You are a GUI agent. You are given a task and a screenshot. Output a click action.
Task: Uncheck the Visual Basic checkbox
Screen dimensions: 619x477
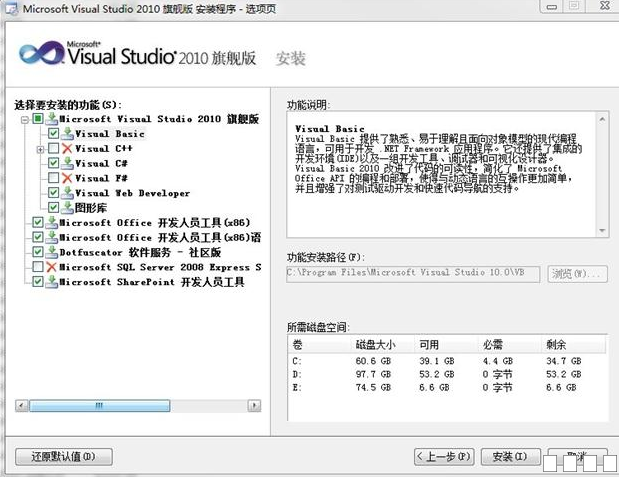[54, 134]
